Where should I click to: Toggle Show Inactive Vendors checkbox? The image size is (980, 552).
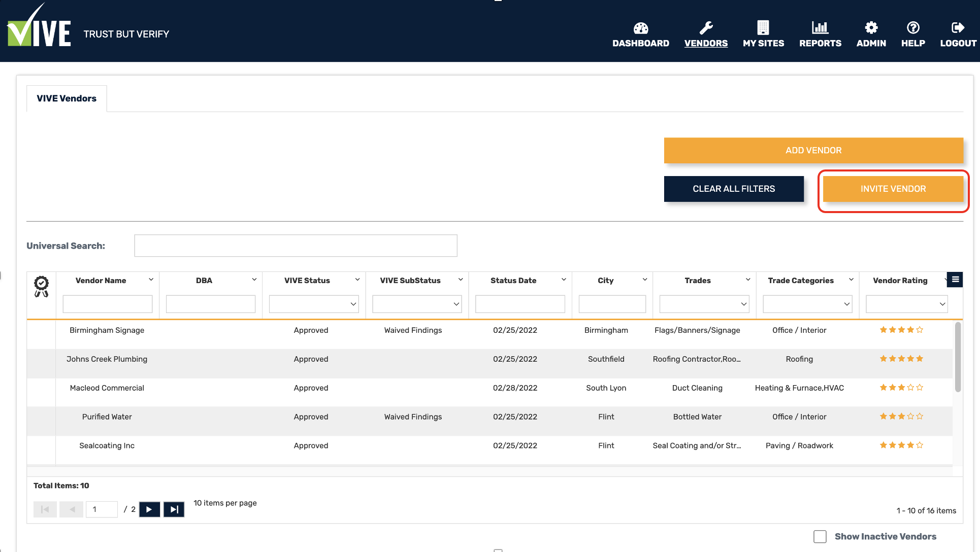click(820, 537)
